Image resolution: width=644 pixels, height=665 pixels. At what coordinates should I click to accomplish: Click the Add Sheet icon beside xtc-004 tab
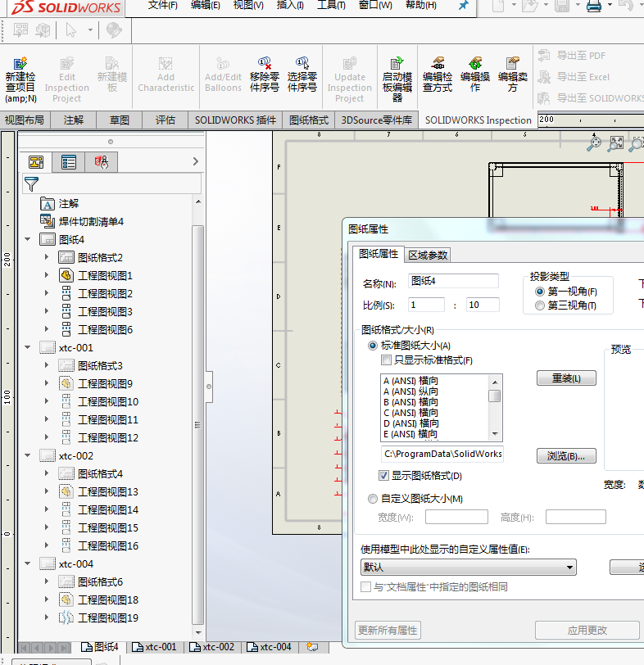point(312,646)
